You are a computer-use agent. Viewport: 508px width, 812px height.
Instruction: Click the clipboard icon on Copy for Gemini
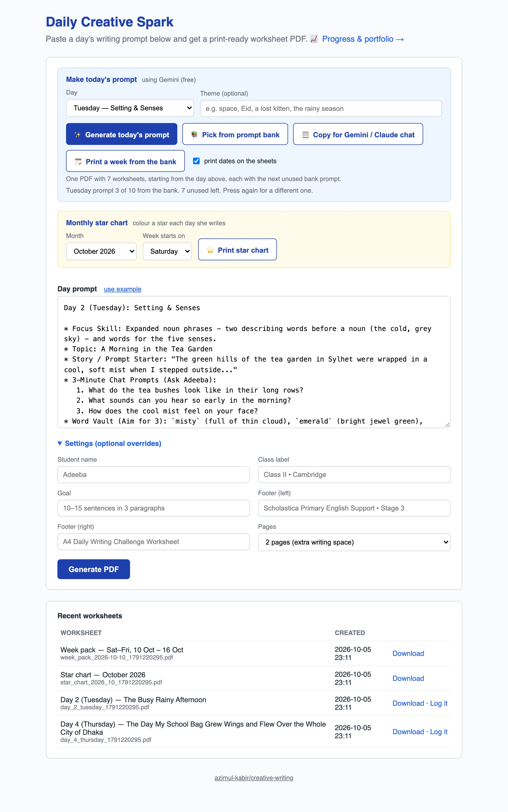pos(305,134)
